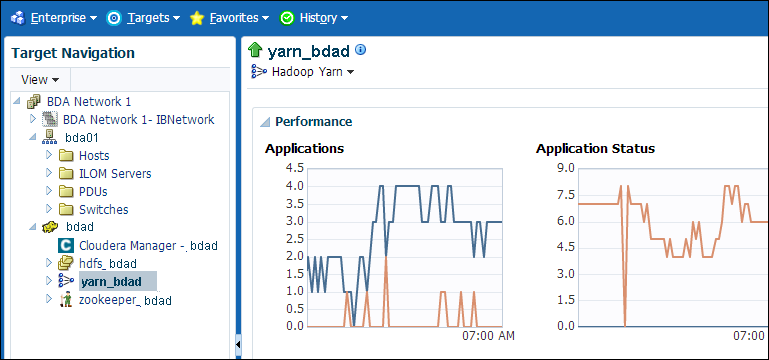Viewport: 769px width, 360px height.
Task: Click the BDA Network 1 IBNetwork icon
Action: pos(50,119)
